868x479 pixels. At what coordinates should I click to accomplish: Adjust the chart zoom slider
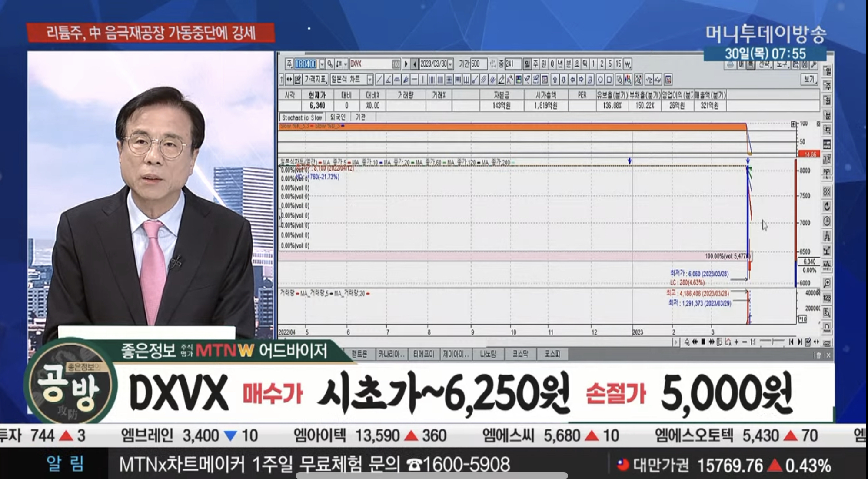pos(772,342)
